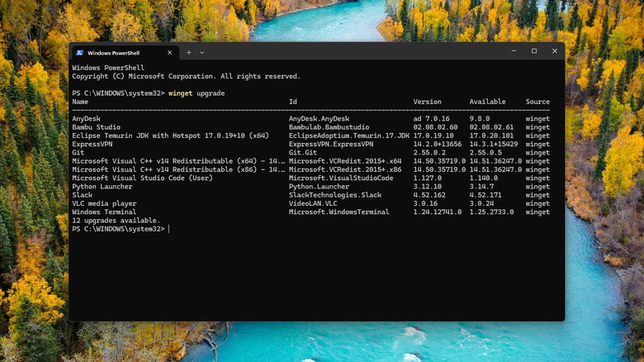Click Git installed version '2.55.0.2'
644x362 pixels.
429,153
